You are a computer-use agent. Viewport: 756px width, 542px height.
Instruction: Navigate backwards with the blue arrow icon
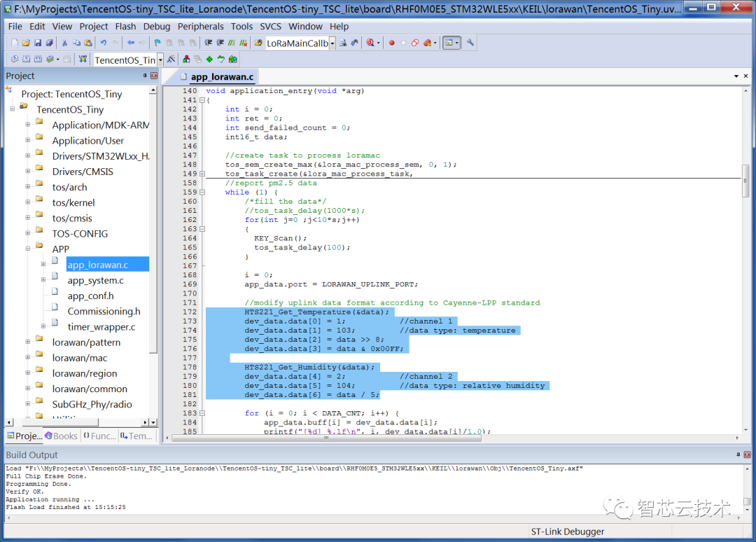[131, 43]
